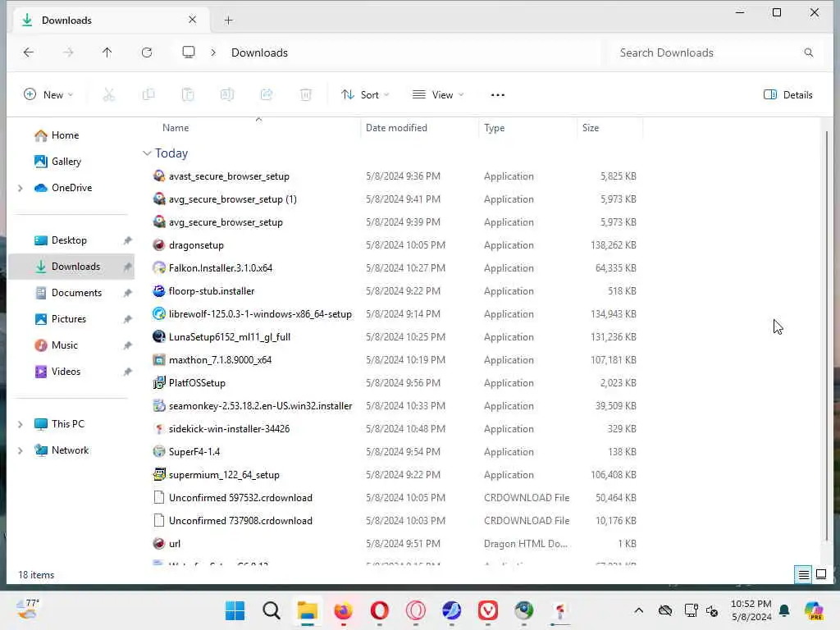Image resolution: width=840 pixels, height=630 pixels.
Task: Refresh the Downloads folder view
Action: click(147, 52)
